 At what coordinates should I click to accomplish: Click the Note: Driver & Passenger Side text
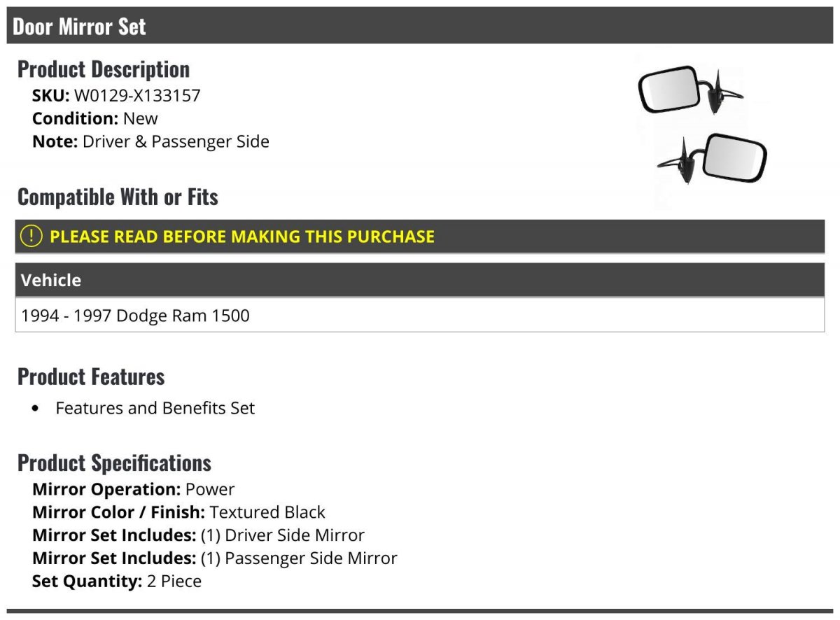point(150,141)
